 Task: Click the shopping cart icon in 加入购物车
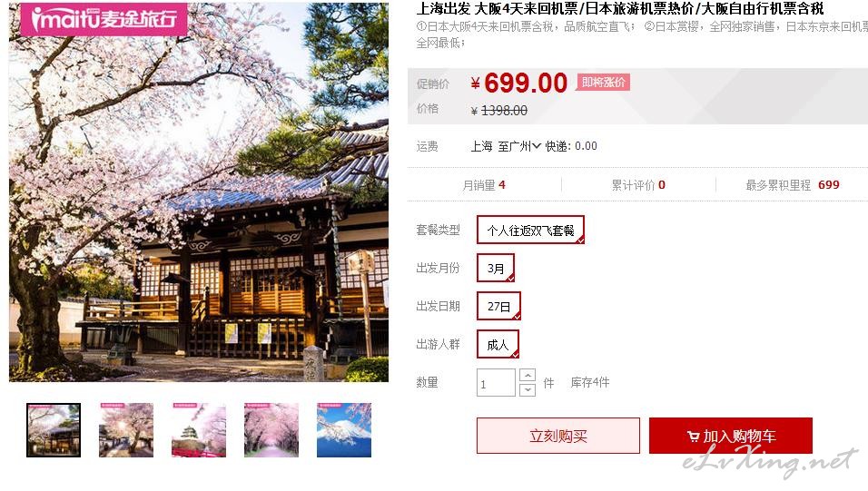point(693,437)
